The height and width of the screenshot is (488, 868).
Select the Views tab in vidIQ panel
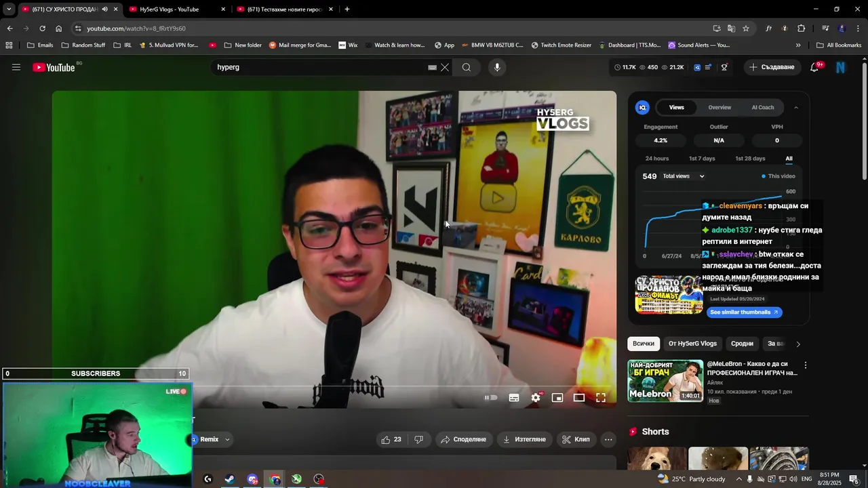[x=677, y=107]
